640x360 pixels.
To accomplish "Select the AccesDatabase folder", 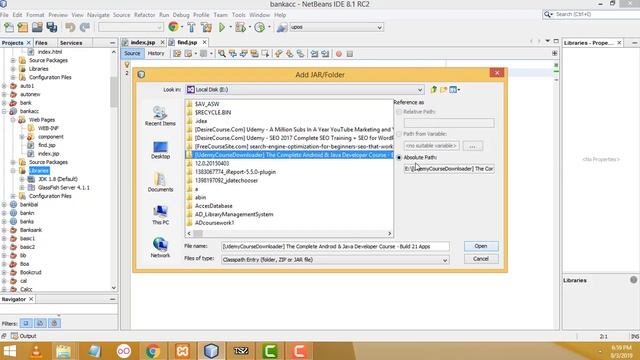I will 213,206.
